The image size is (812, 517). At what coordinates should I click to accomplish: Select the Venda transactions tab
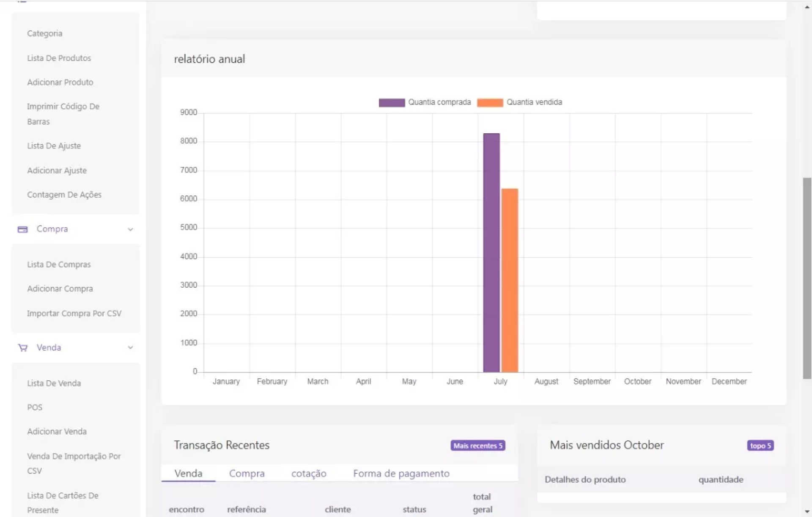188,473
